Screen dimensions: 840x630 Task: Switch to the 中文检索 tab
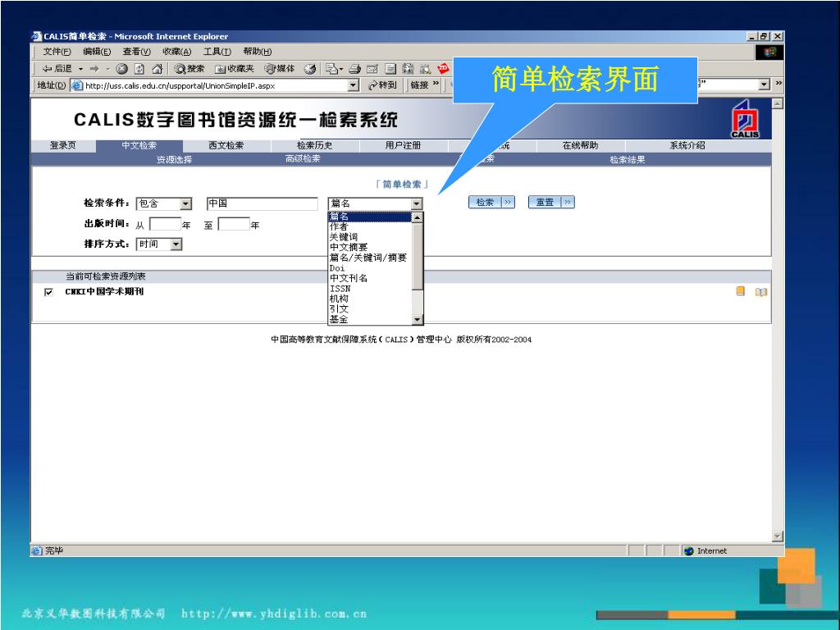[139, 146]
